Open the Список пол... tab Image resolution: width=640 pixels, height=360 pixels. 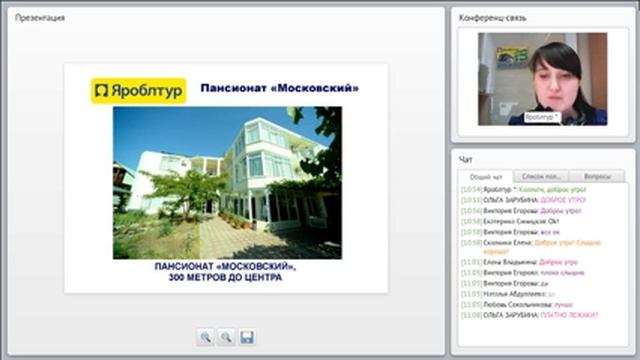pyautogui.click(x=541, y=176)
